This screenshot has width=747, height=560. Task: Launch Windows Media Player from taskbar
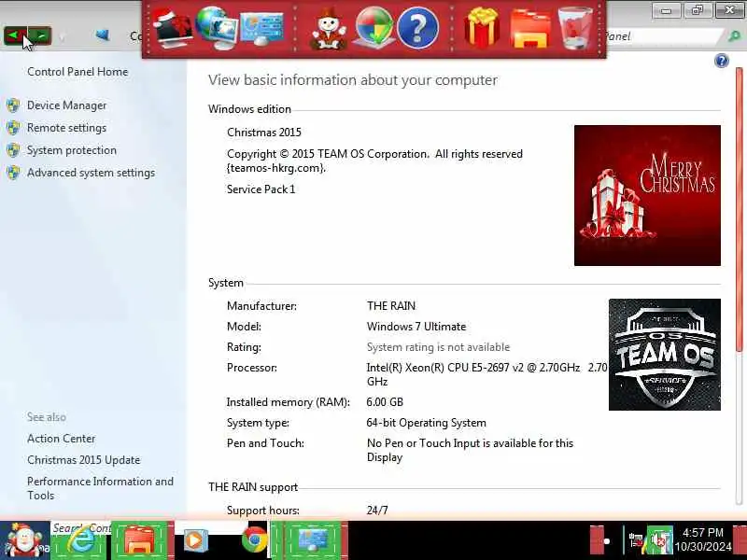pyautogui.click(x=195, y=541)
